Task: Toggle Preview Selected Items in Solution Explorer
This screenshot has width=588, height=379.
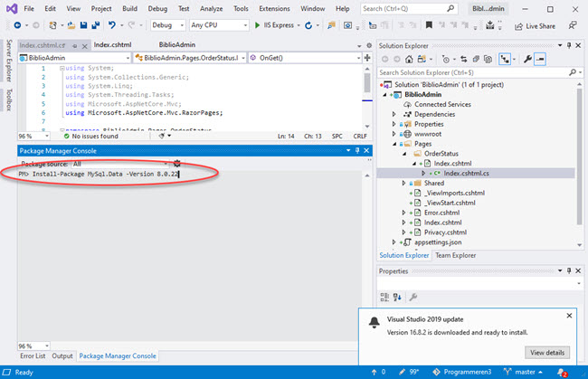Action: point(540,59)
